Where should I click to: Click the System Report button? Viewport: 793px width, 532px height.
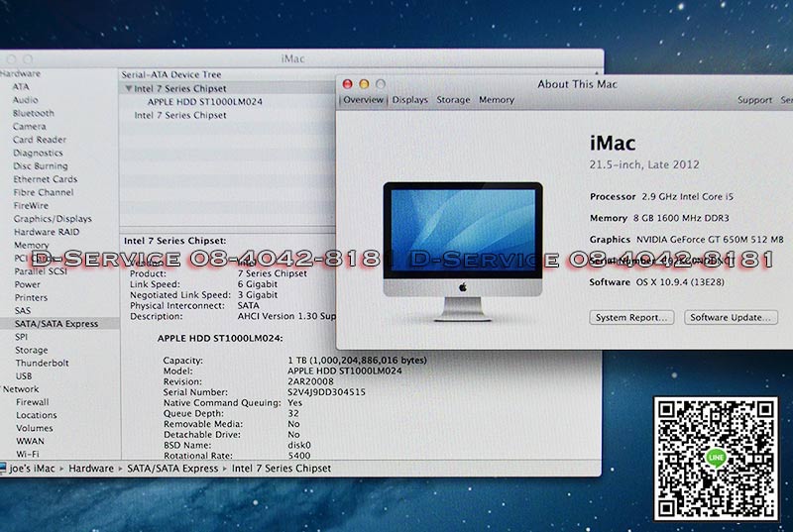[631, 317]
